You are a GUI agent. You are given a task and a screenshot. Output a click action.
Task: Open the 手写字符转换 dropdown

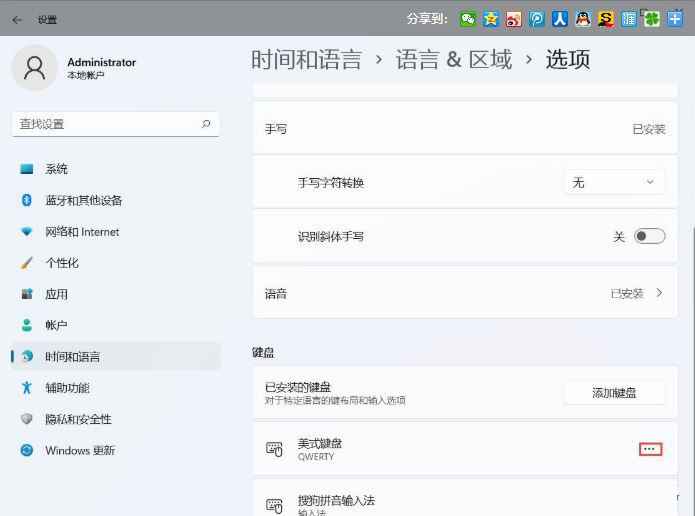click(614, 183)
